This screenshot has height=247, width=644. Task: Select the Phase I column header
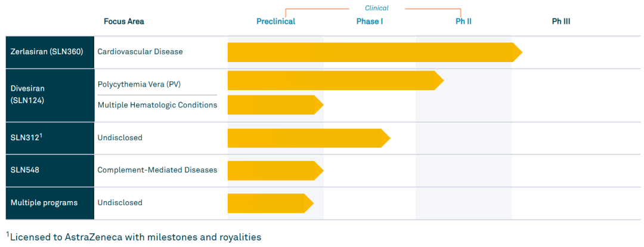click(370, 21)
